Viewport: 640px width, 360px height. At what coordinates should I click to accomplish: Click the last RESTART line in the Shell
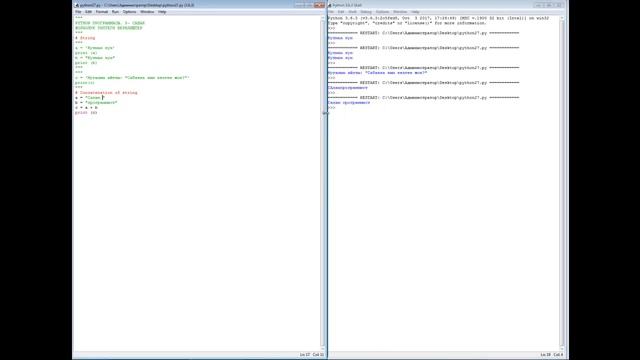(x=423, y=98)
